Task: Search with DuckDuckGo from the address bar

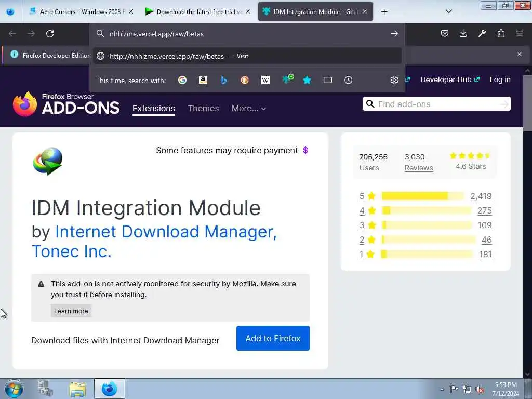Action: (x=245, y=80)
